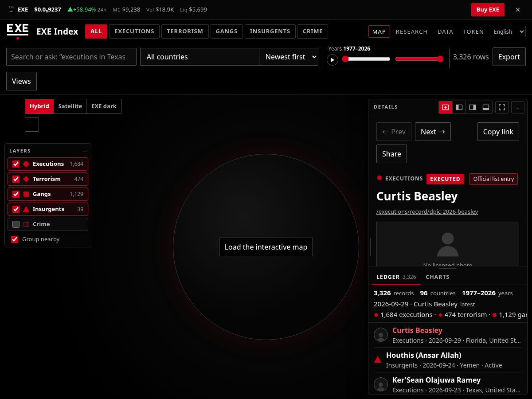This screenshot has width=532, height=399.
Task: Click Copy link button
Action: [x=498, y=132]
